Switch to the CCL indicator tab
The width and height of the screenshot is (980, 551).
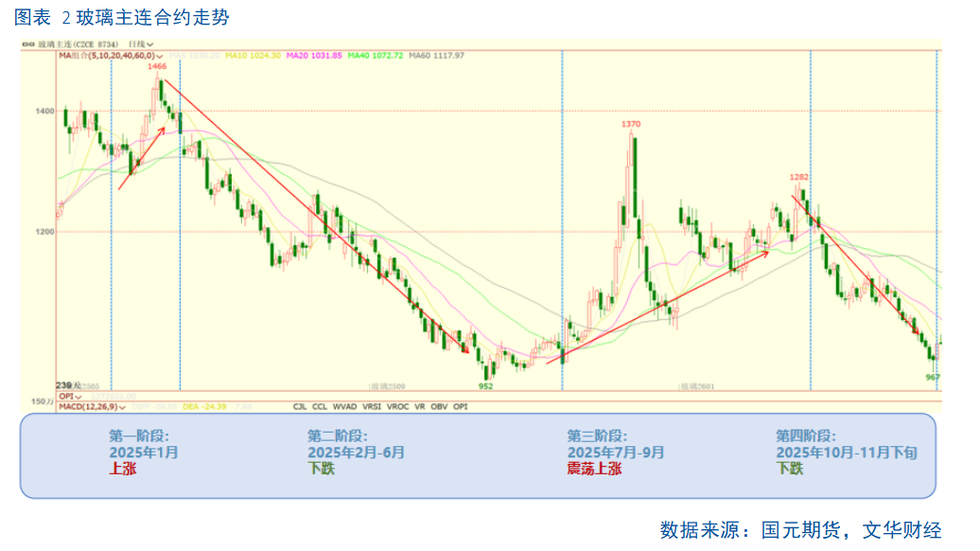[x=320, y=406]
